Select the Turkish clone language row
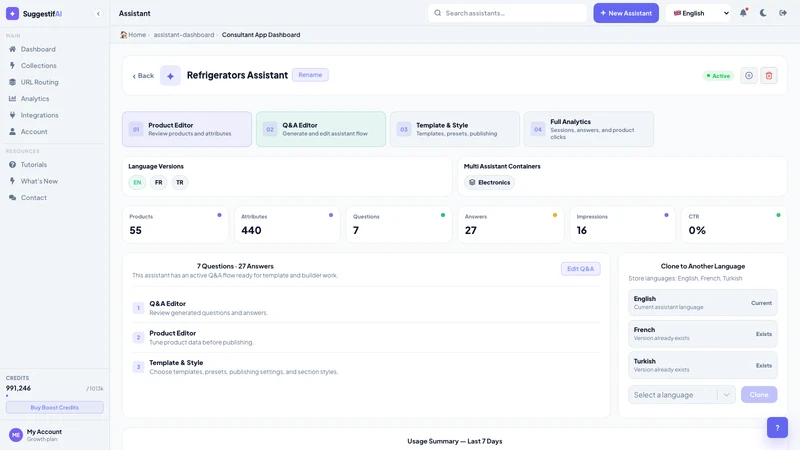This screenshot has width=800, height=450. [x=703, y=365]
